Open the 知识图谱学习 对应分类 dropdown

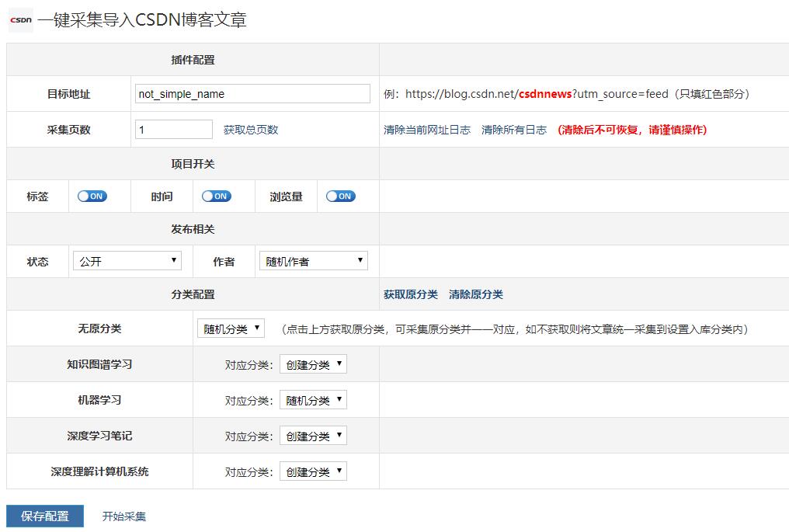tap(314, 364)
